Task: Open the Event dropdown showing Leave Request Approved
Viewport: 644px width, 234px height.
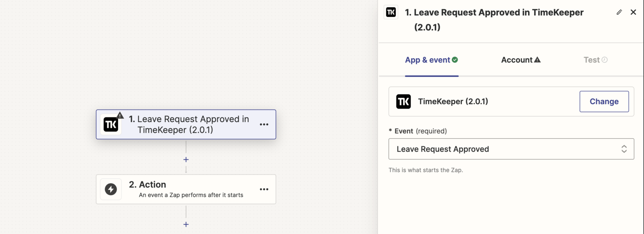Action: (511, 149)
